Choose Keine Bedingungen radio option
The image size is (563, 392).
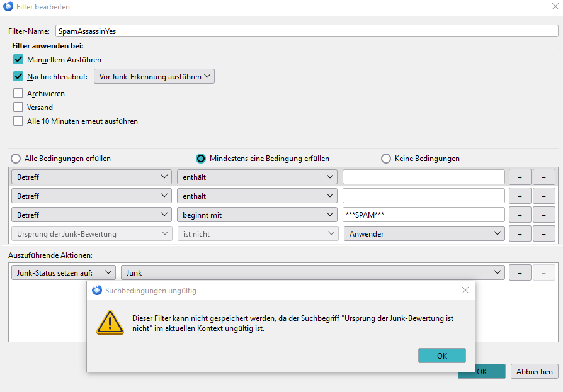(x=386, y=159)
